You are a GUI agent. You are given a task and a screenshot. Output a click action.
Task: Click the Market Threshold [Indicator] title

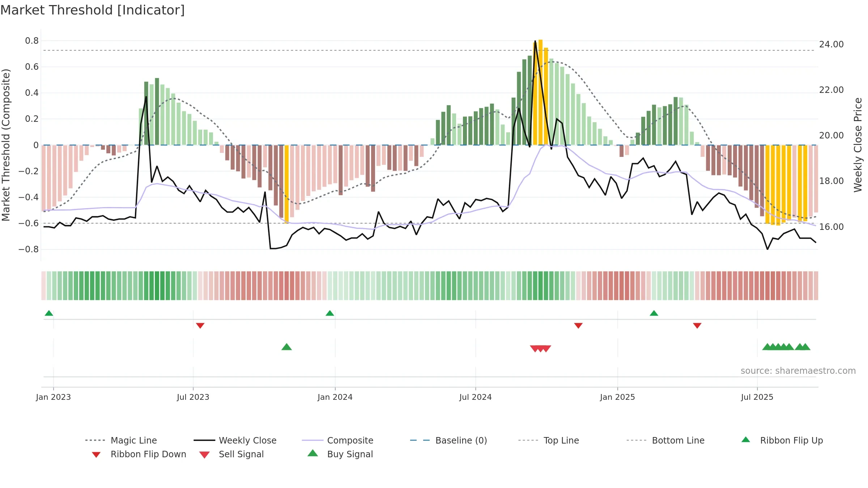[x=93, y=10]
